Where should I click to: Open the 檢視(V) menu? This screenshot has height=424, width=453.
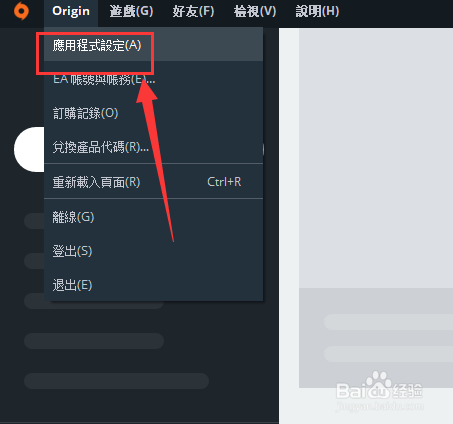click(255, 11)
